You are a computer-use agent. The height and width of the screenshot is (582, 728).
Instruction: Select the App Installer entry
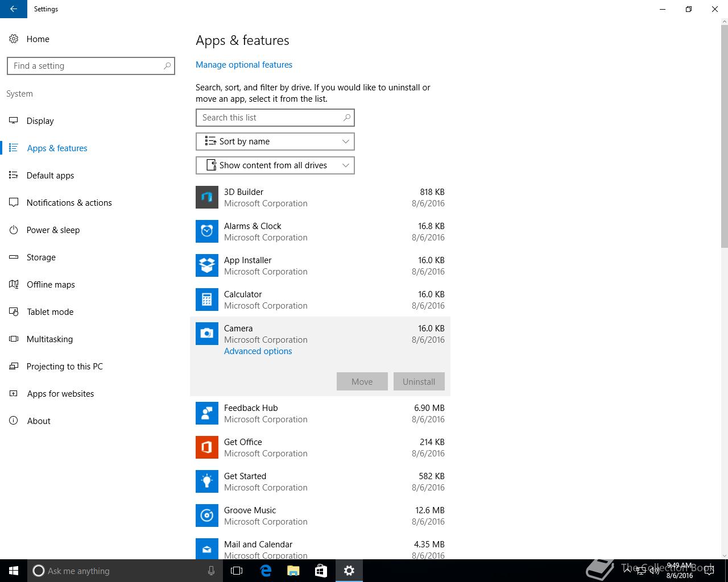click(x=320, y=265)
